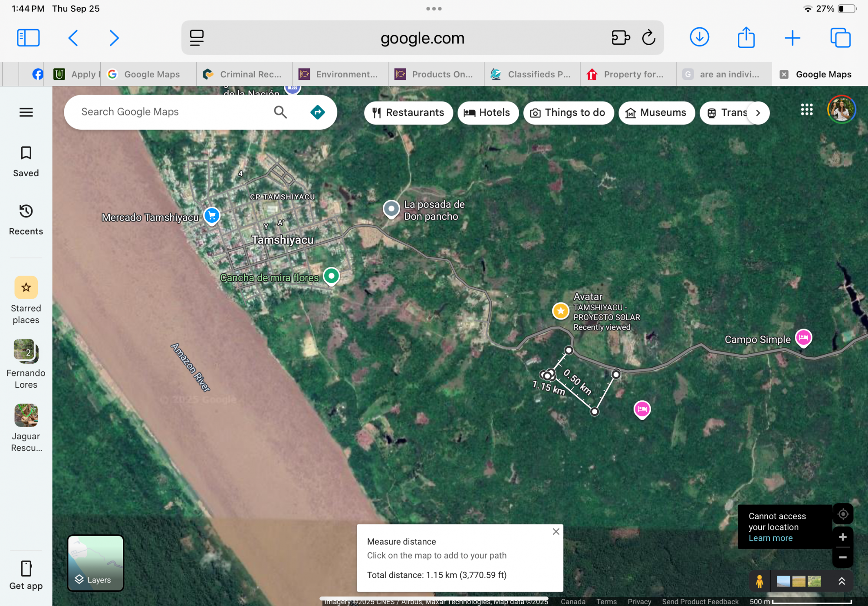The height and width of the screenshot is (606, 868).
Task: Expand the imagery options double chevron
Action: [842, 581]
